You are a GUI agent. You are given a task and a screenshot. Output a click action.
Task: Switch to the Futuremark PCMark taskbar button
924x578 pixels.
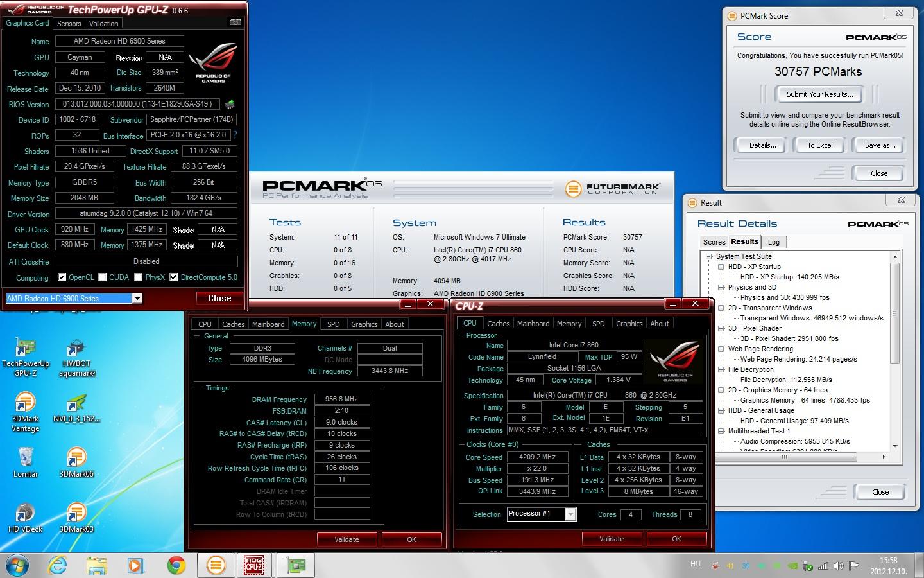click(x=216, y=565)
